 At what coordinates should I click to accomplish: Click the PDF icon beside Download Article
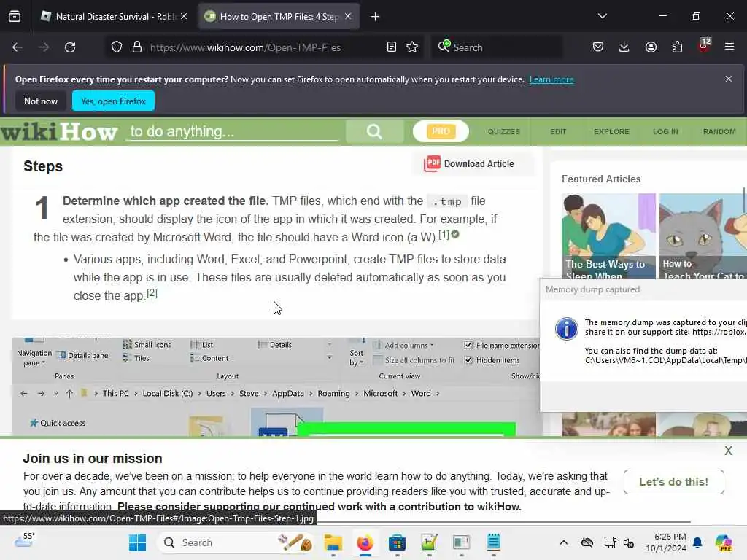click(432, 164)
